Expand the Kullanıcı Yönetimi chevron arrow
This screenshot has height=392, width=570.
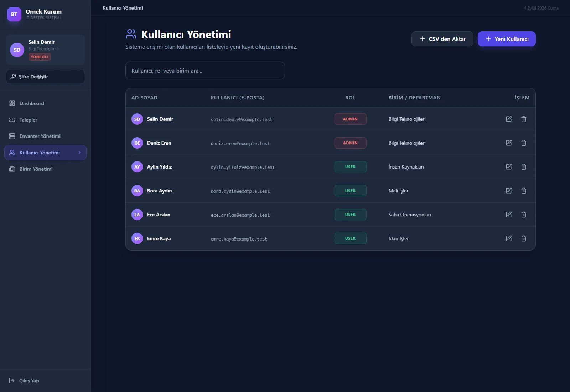click(79, 153)
